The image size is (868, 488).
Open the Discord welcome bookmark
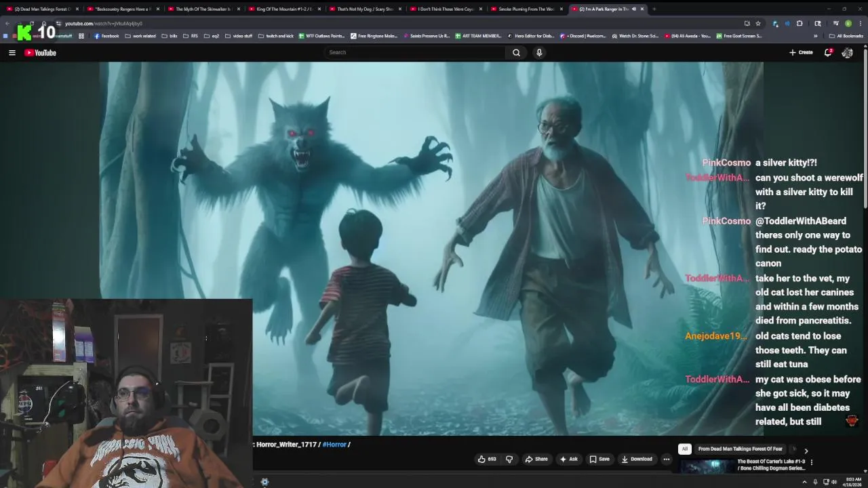point(583,36)
